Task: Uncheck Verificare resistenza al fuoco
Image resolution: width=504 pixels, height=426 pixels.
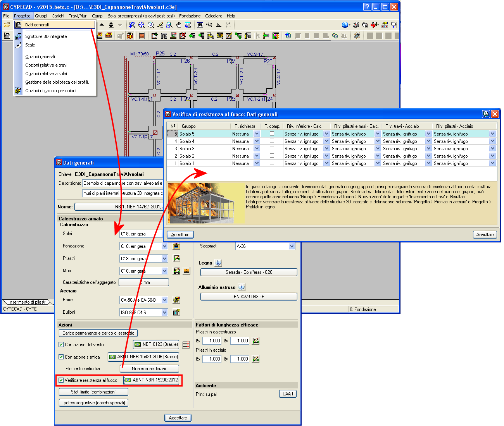Action: 61,380
